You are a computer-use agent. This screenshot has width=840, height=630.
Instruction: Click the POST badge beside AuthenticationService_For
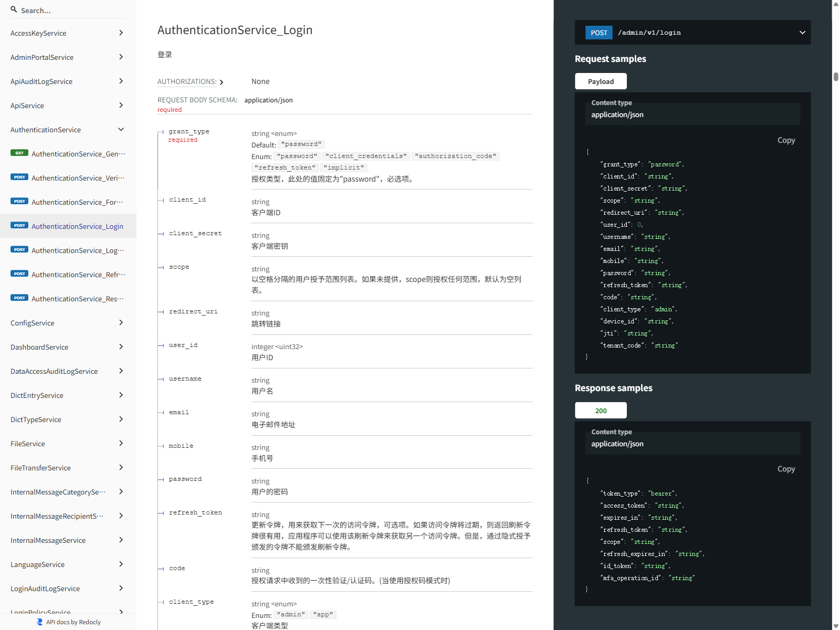(x=19, y=202)
